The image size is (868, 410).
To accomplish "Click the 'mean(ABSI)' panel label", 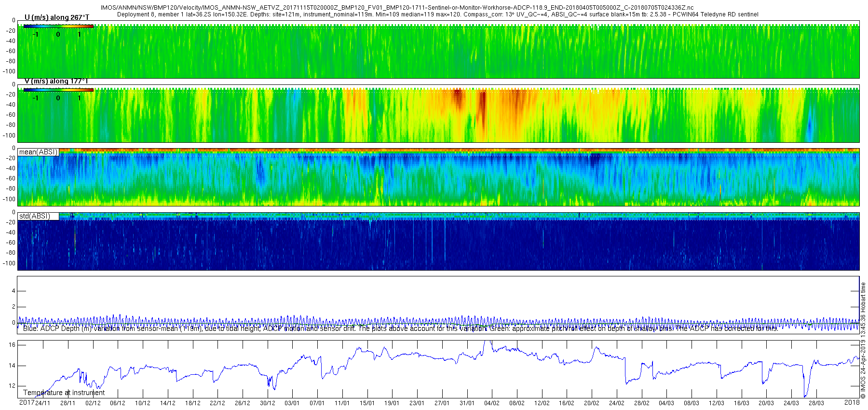I will pyautogui.click(x=38, y=152).
